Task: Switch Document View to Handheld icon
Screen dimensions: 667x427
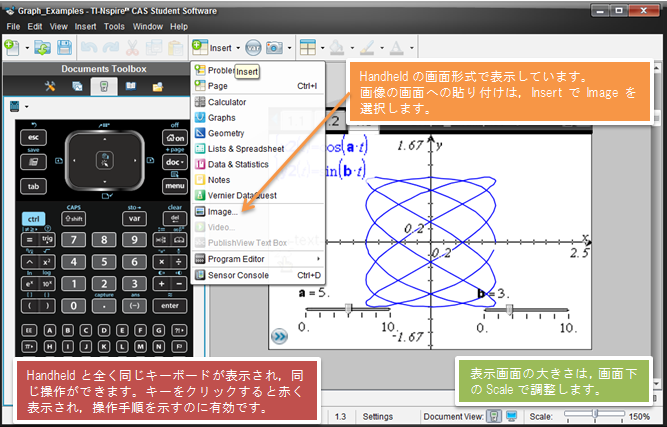Action: [494, 416]
